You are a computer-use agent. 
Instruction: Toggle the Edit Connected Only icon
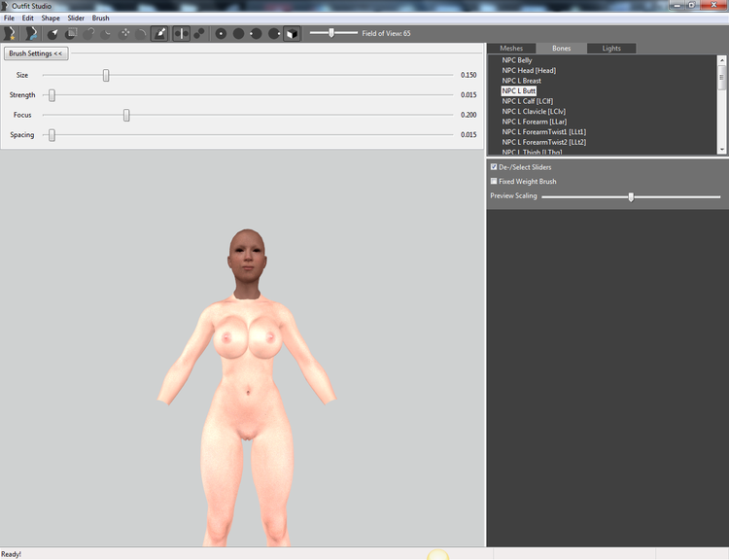point(199,33)
